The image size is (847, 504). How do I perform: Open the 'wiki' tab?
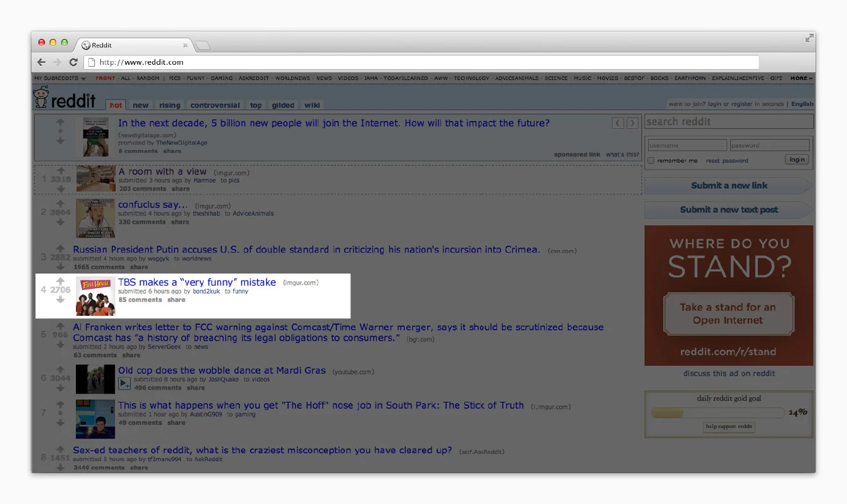pos(312,105)
